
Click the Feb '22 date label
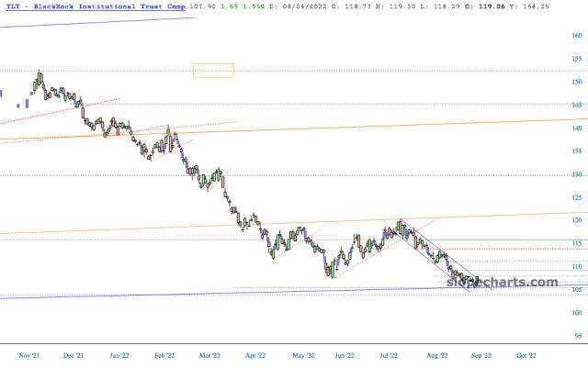click(164, 355)
